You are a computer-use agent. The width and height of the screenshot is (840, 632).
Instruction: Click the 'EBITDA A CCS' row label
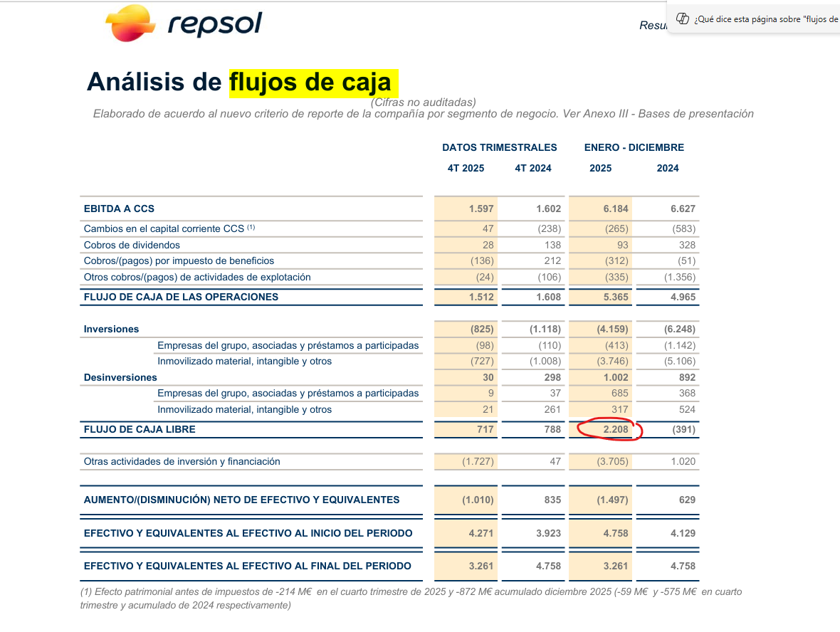(x=119, y=209)
